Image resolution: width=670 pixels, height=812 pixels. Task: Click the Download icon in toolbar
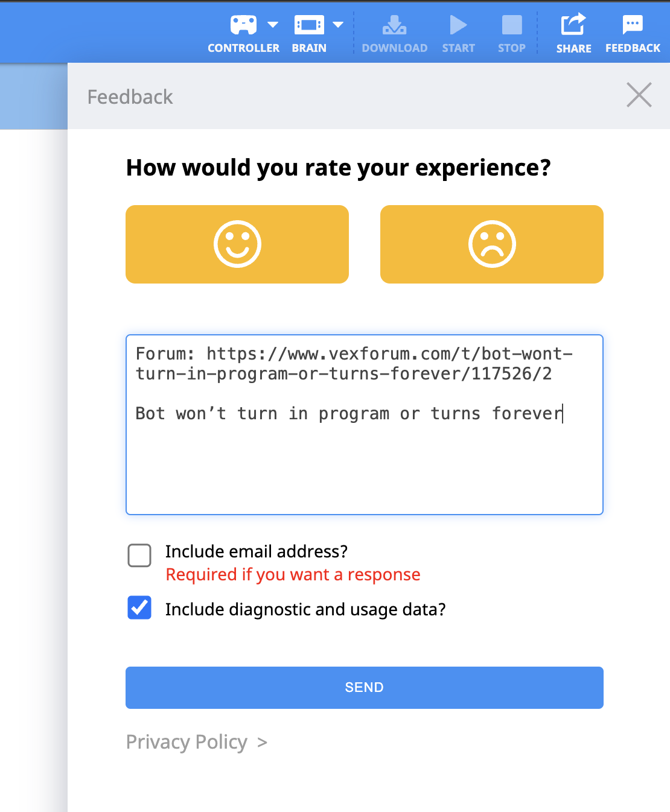(394, 25)
